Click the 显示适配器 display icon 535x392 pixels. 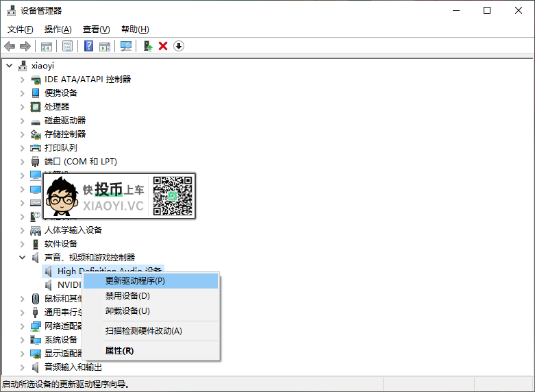tap(36, 354)
